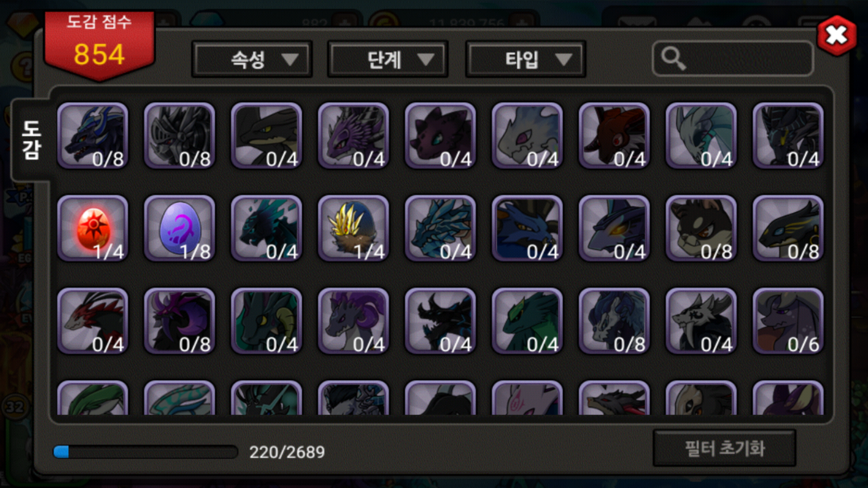This screenshot has width=868, height=488.
Task: Reset filters with 필터 초기화 button
Action: 725,448
